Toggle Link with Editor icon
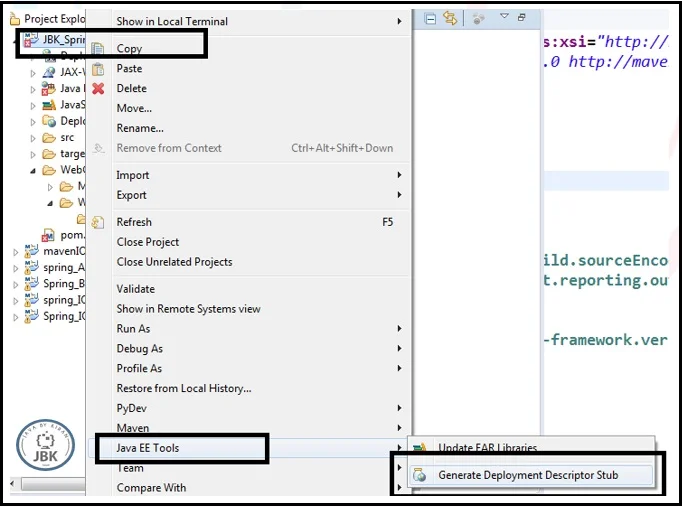 pos(450,18)
